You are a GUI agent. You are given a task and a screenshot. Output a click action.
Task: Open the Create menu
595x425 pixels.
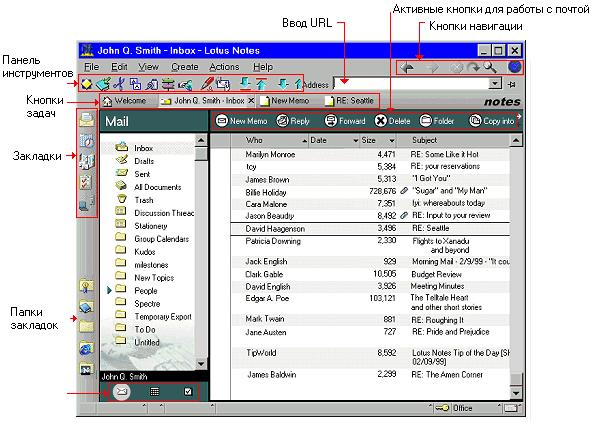[185, 67]
